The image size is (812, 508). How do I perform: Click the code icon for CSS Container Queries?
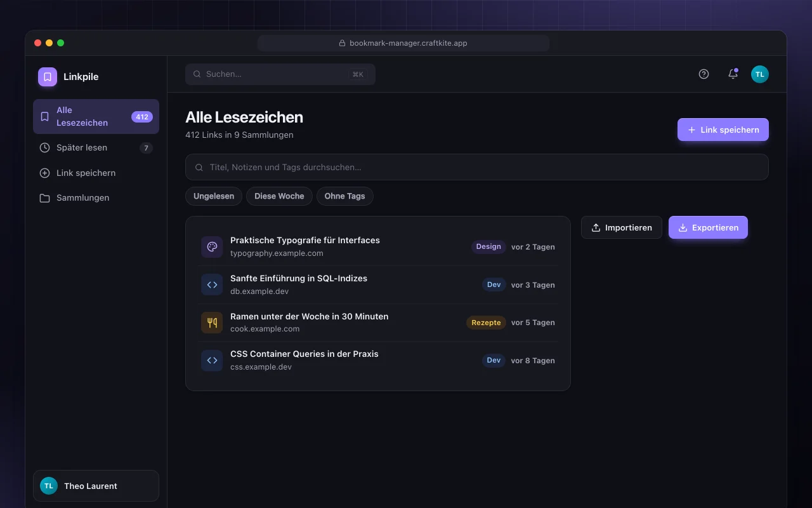tap(212, 361)
